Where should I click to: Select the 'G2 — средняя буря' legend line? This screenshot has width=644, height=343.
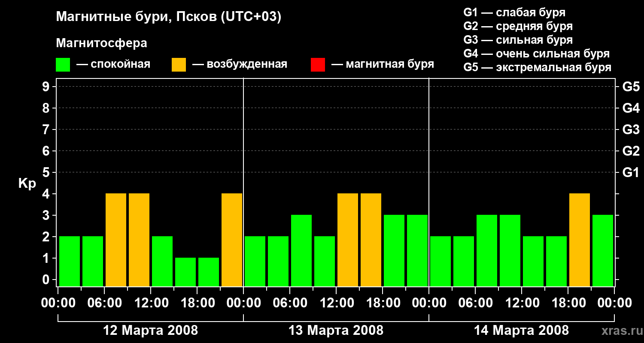(x=518, y=26)
